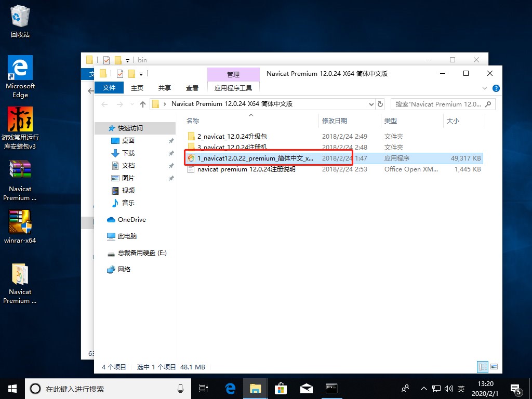Show hidden tray icons chevron
Viewport: 532px width, 399px height.
tap(424, 389)
